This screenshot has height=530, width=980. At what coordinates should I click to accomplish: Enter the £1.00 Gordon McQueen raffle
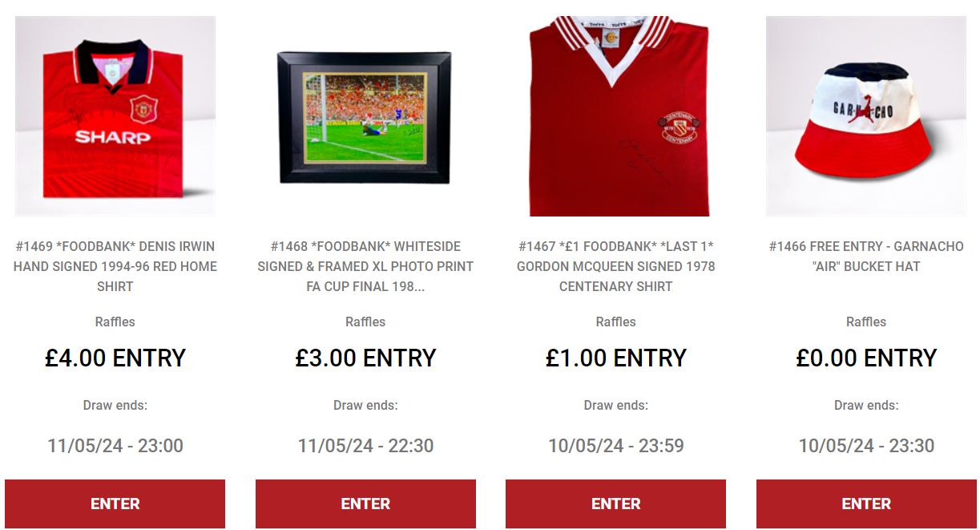616,504
